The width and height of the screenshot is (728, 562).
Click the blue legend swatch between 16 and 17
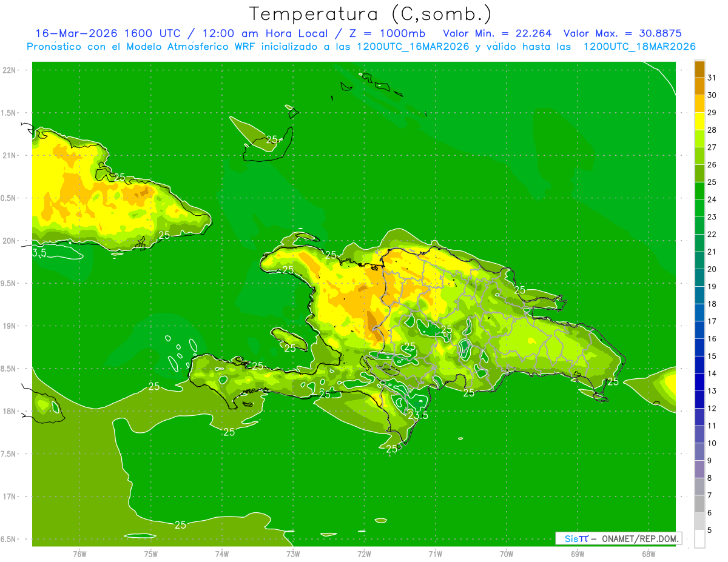(700, 330)
